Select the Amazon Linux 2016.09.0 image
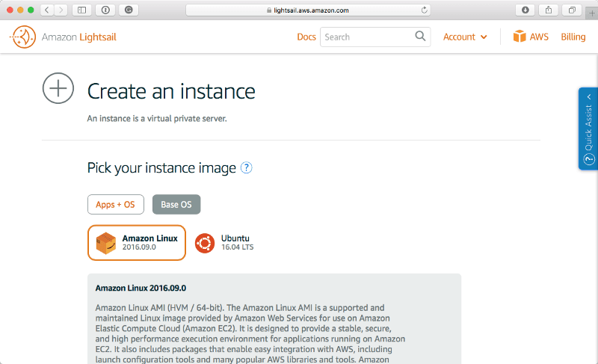The image size is (598, 364). tap(137, 243)
